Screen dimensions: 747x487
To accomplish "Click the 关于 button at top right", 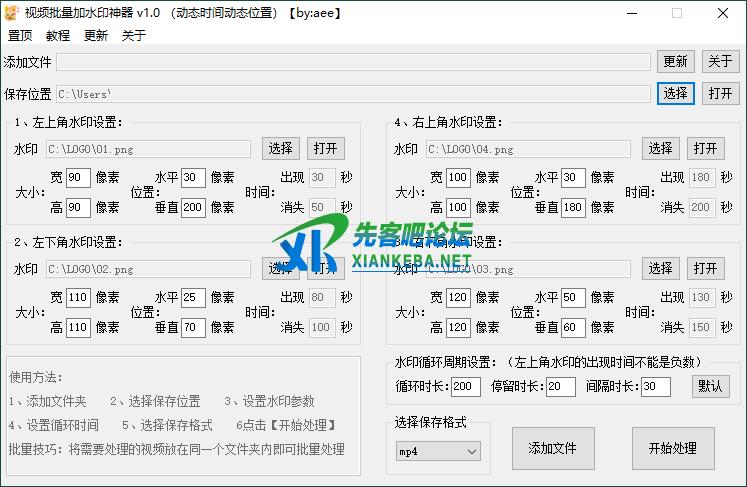I will pos(720,62).
